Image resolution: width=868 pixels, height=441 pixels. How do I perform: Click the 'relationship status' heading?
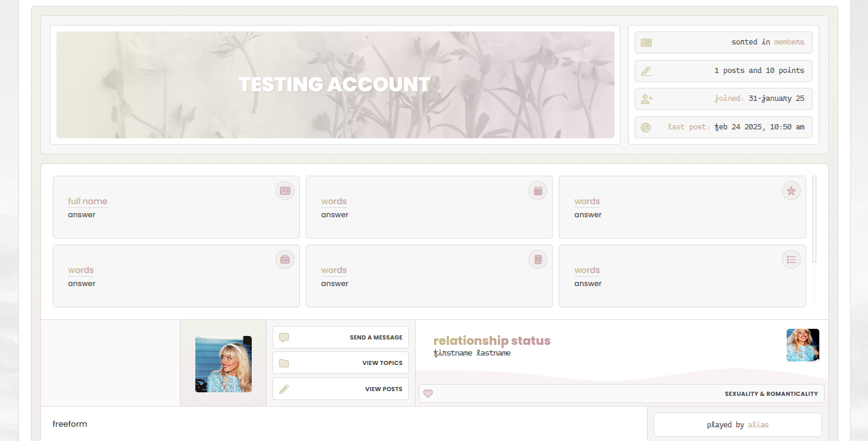click(492, 341)
